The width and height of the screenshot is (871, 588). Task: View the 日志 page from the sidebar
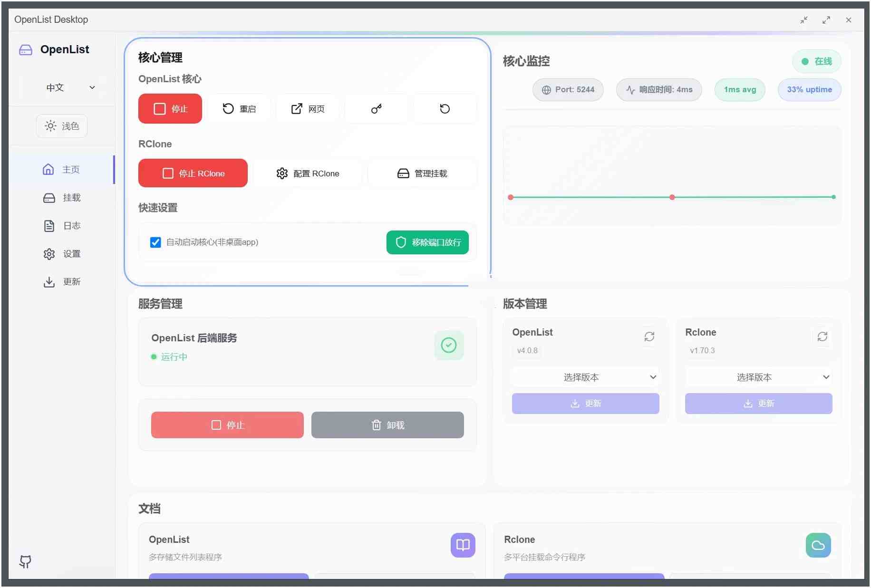click(61, 226)
